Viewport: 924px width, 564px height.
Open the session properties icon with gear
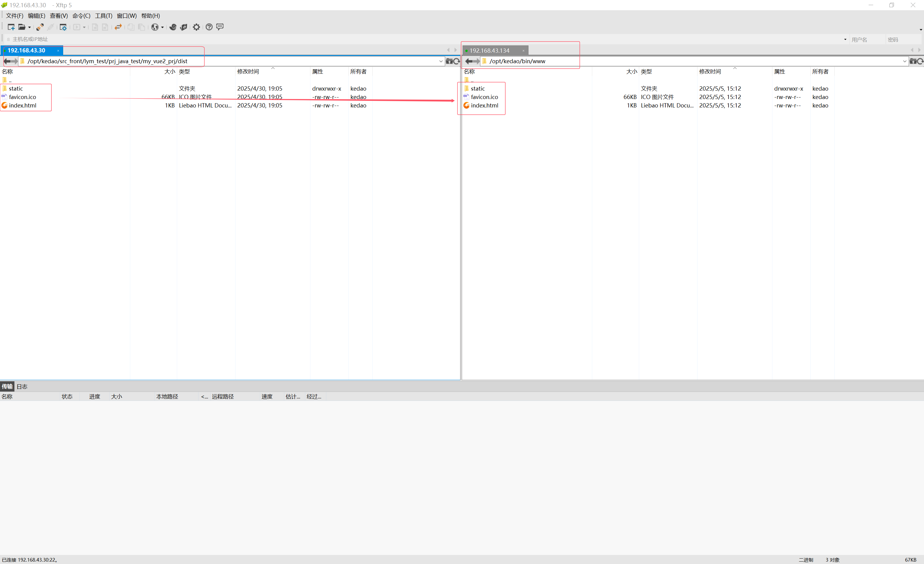click(x=63, y=27)
